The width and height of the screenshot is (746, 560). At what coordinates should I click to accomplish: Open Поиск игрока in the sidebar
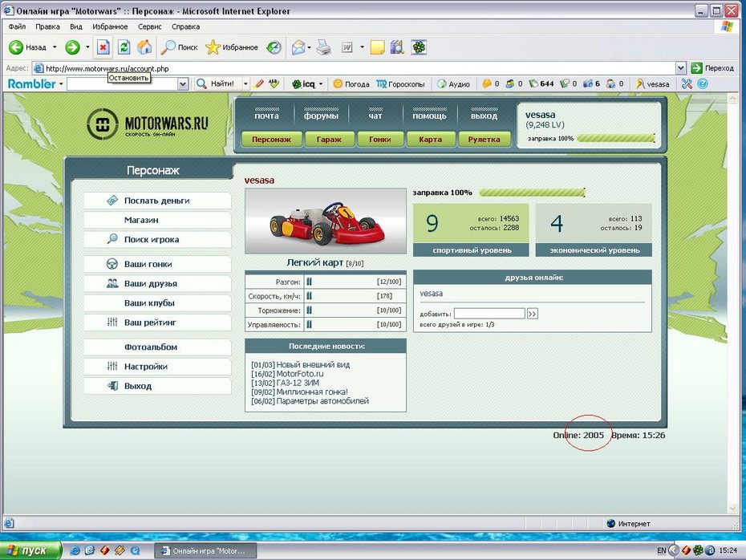157,240
